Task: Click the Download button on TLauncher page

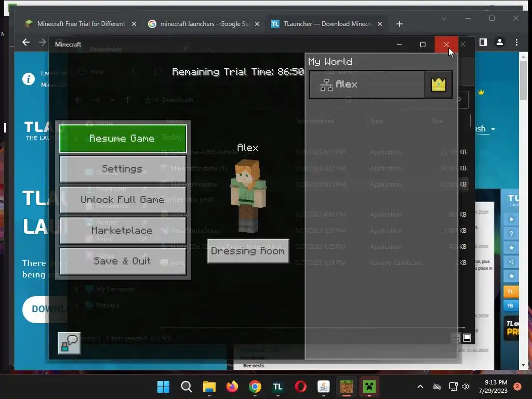Action: [45, 309]
